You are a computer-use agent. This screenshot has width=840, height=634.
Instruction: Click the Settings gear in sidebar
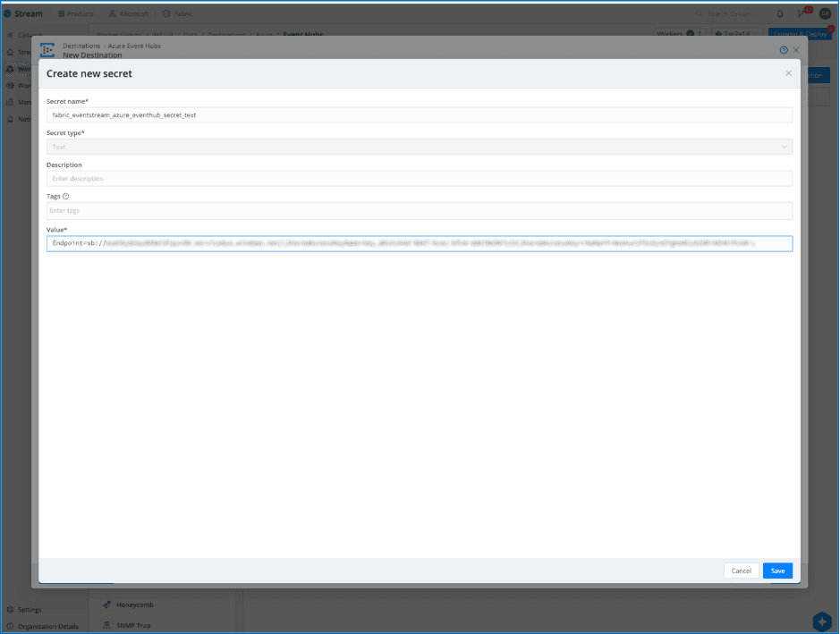10,610
